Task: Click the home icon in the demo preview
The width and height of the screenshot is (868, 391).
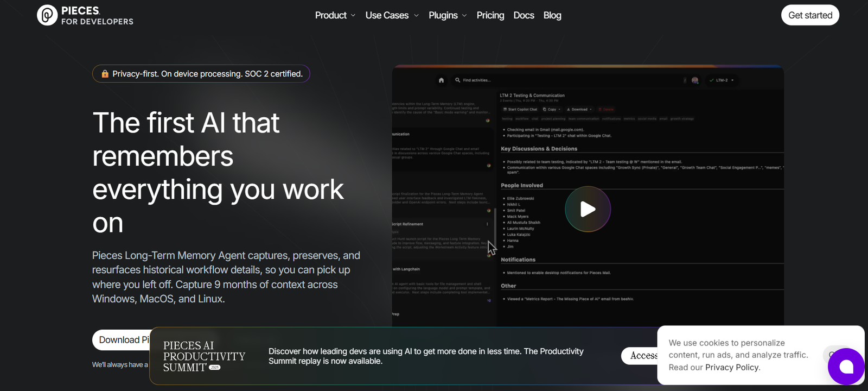Action: click(x=441, y=80)
